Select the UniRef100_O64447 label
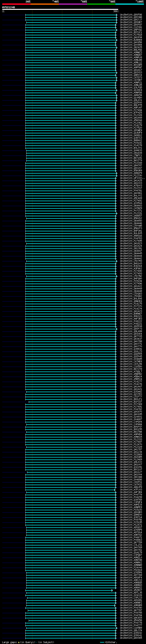This screenshot has width=146, height=644. pyautogui.click(x=131, y=251)
